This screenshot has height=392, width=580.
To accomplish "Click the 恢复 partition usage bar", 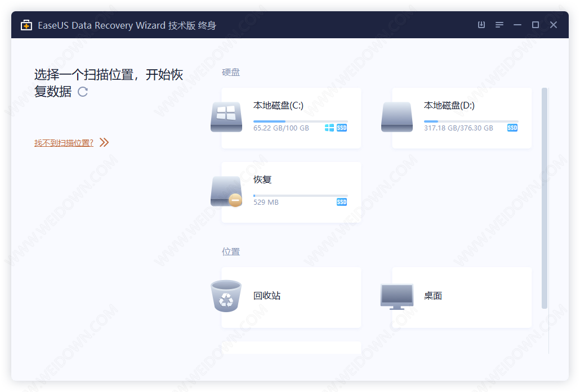I will [x=300, y=196].
